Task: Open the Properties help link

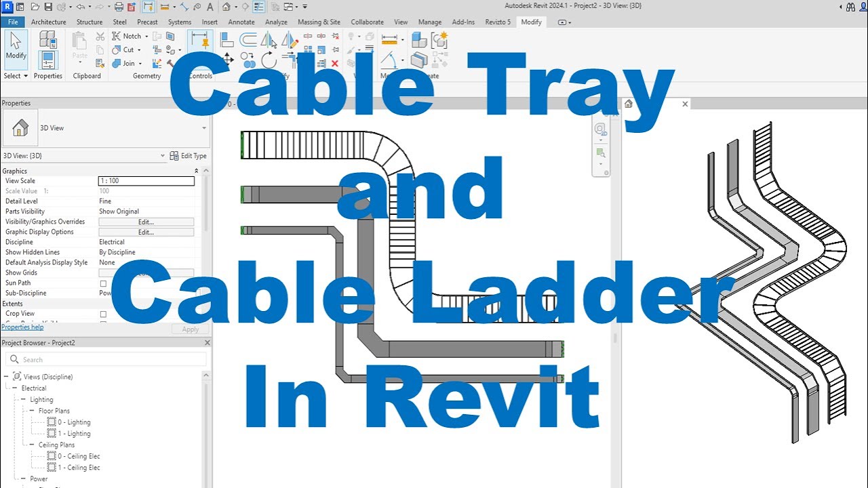Action: (22, 327)
